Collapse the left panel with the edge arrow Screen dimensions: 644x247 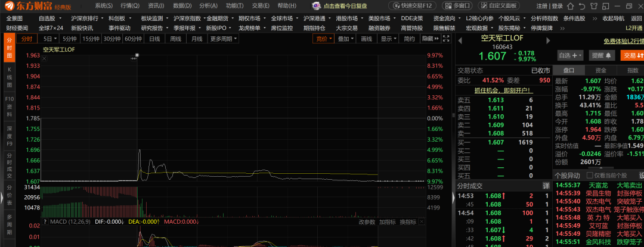(2, 199)
